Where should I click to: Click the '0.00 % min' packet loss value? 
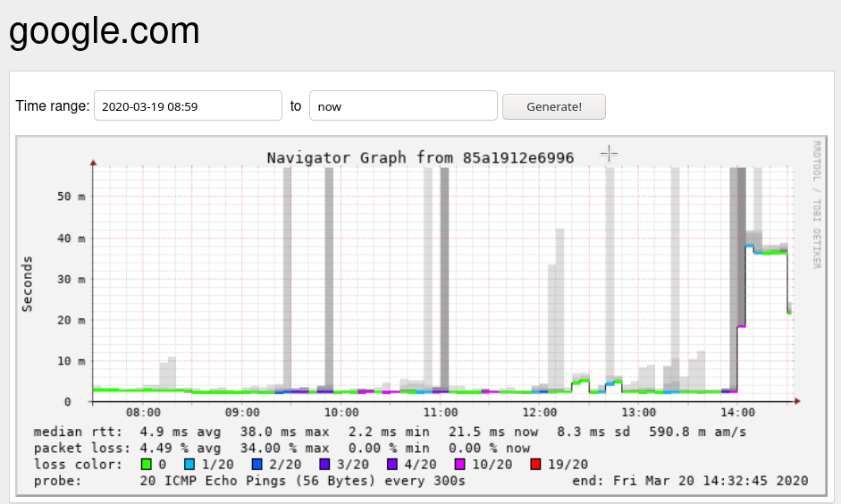(x=389, y=449)
